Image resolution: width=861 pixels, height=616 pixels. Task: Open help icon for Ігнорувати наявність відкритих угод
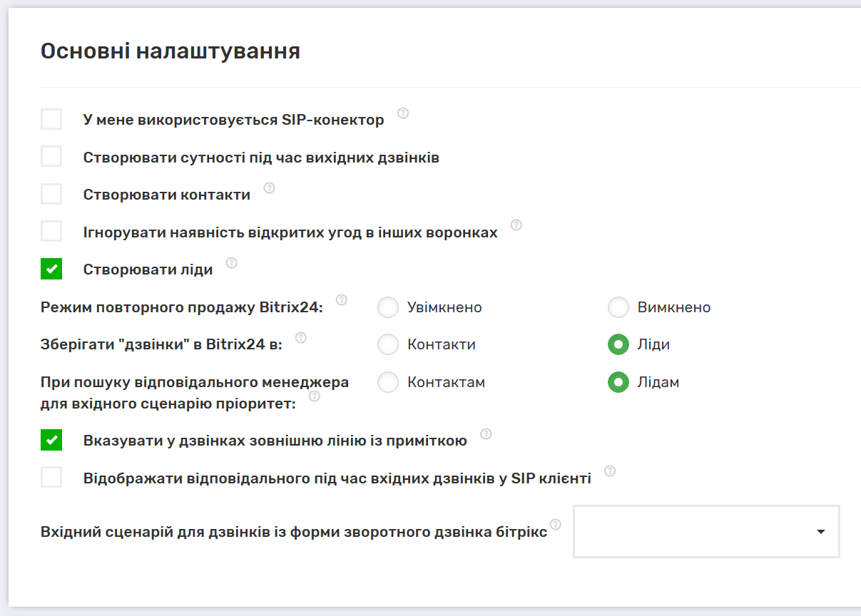click(x=516, y=225)
